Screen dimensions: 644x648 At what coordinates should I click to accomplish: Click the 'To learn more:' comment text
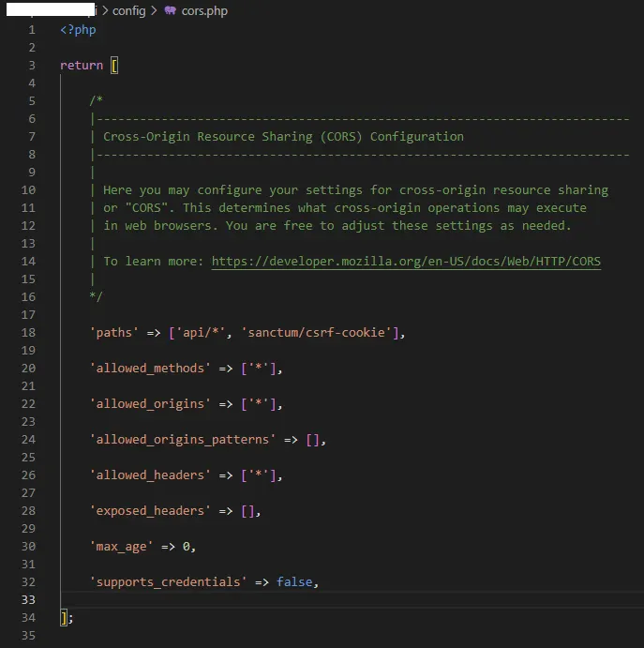(x=154, y=262)
